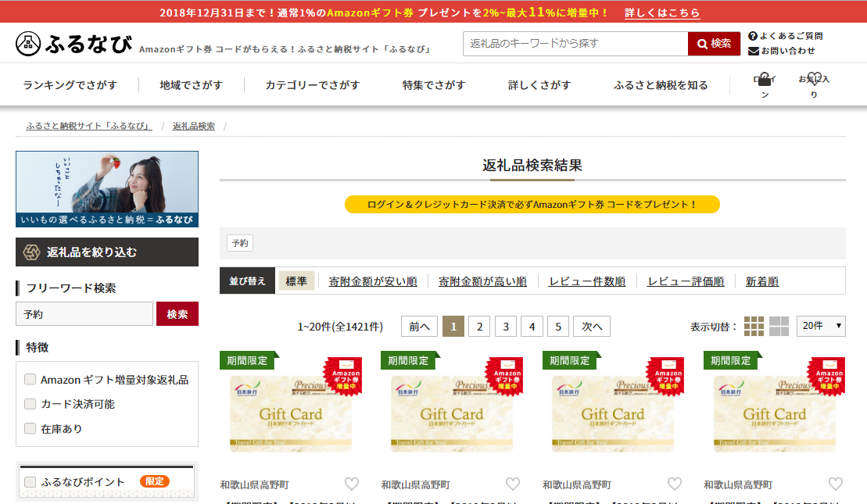Click the 前へ pagination button
Image resolution: width=867 pixels, height=504 pixels.
tap(419, 327)
